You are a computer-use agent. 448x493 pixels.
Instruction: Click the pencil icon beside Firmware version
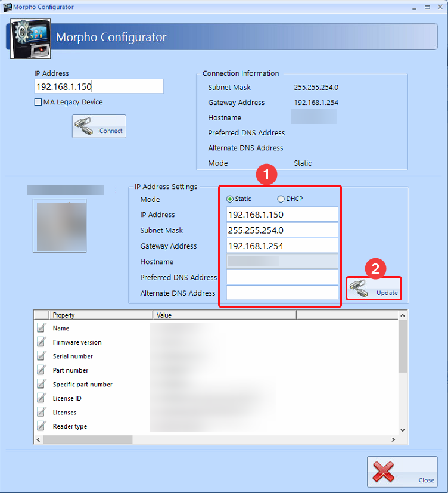(42, 342)
